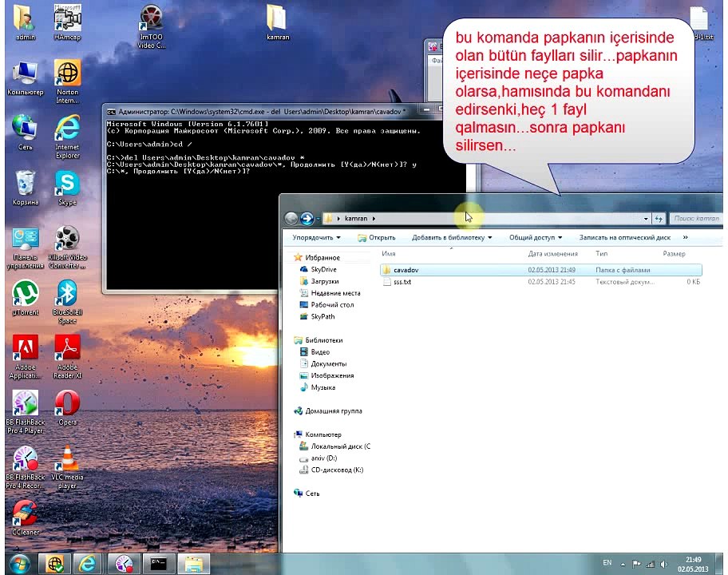
Task: Select the cavadov folder row
Action: (541, 270)
